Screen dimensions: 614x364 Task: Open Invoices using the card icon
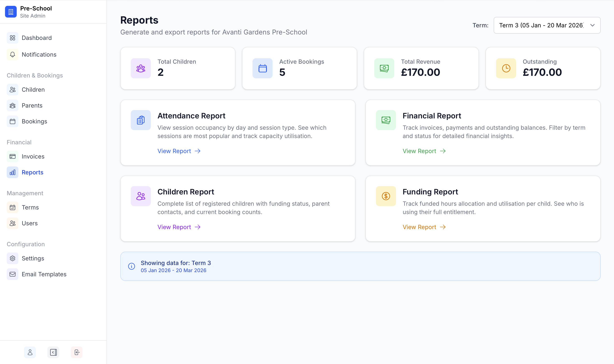click(13, 156)
